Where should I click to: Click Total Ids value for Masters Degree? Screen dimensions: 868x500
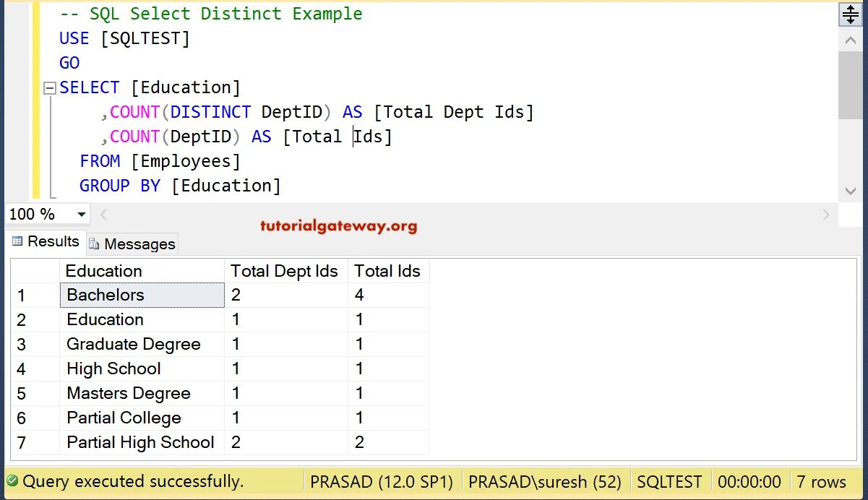click(x=389, y=393)
